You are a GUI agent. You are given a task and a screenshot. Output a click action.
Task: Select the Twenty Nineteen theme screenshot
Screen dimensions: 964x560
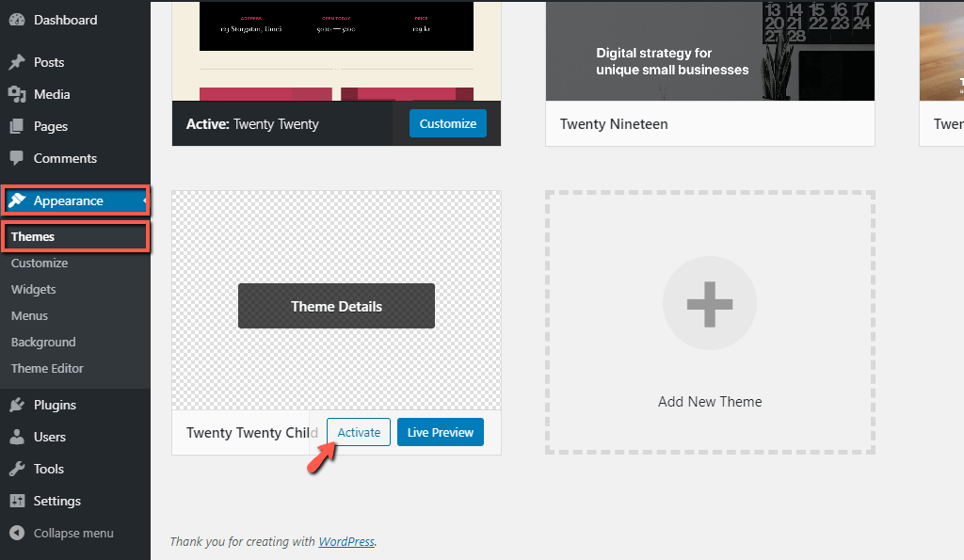pos(710,51)
